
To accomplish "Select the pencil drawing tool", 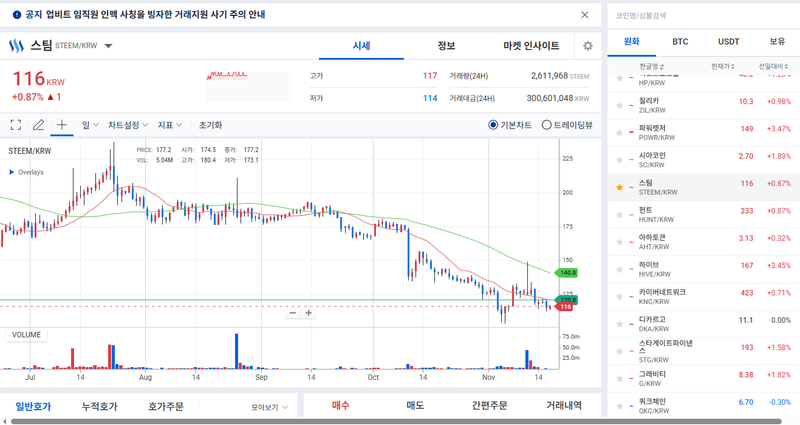I will pyautogui.click(x=39, y=125).
